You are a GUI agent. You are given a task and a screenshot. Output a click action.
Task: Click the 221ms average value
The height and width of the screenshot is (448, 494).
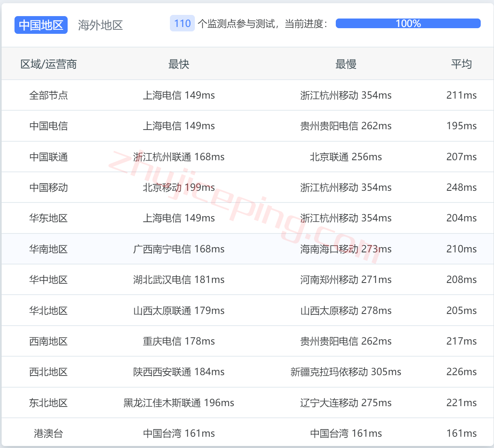pos(461,403)
